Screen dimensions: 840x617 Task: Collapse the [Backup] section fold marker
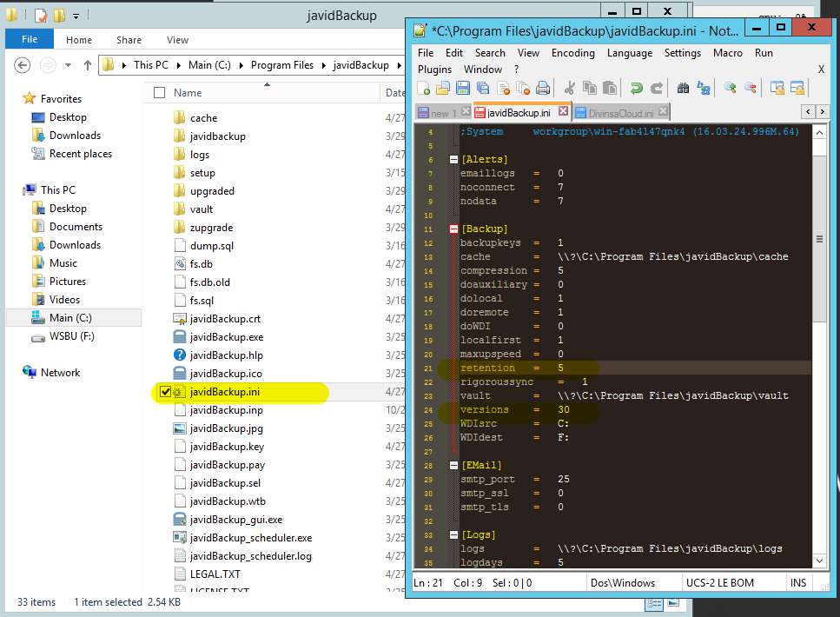(453, 229)
